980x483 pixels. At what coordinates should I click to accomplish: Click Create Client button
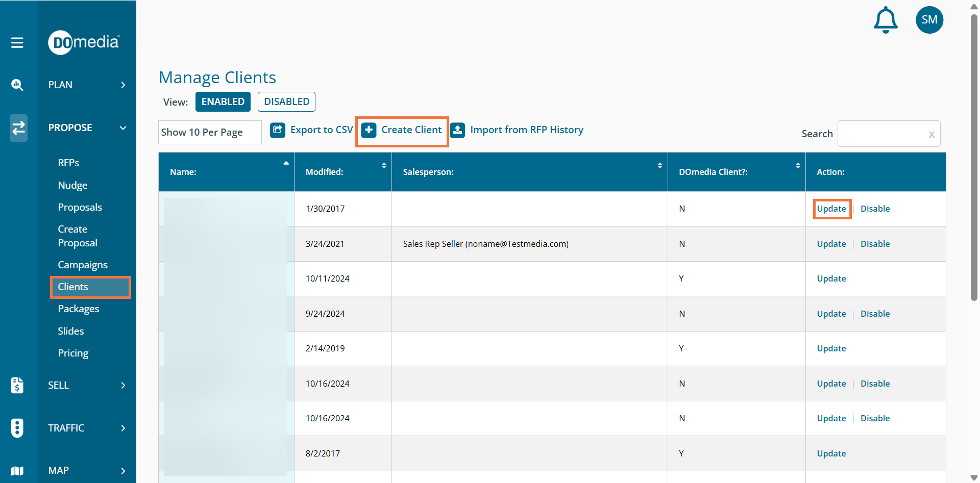click(402, 130)
